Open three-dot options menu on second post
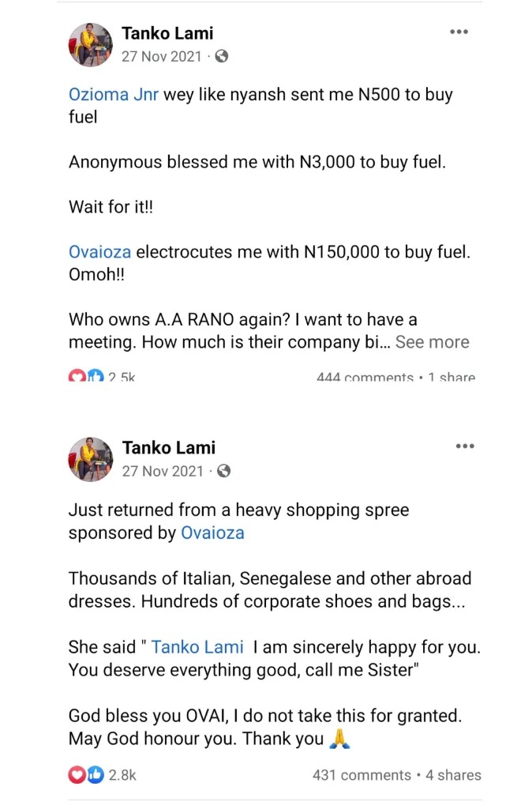Image resolution: width=532 pixels, height=809 pixels. tap(465, 446)
